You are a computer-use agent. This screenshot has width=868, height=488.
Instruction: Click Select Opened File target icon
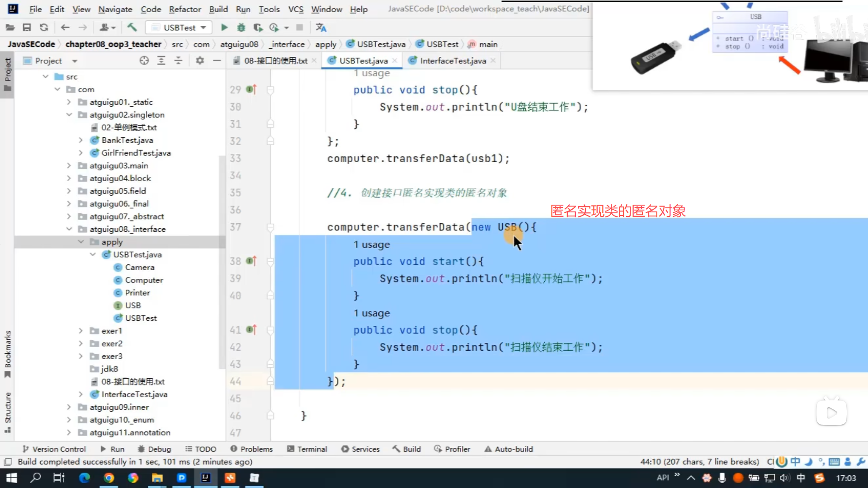[x=144, y=61]
